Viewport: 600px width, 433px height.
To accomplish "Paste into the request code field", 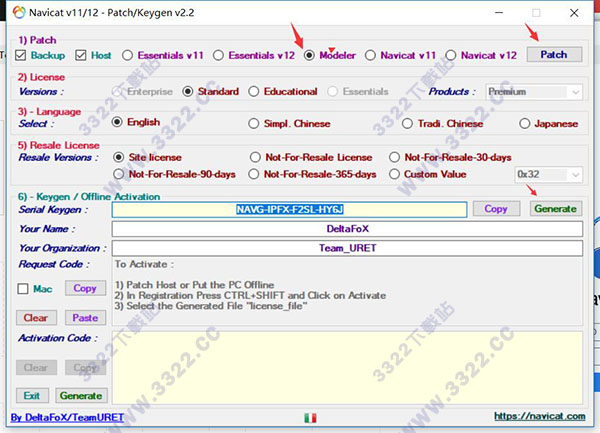I will coord(85,317).
